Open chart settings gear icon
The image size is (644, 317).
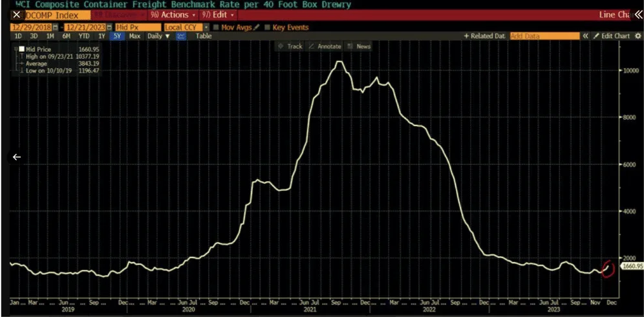pyautogui.click(x=638, y=36)
